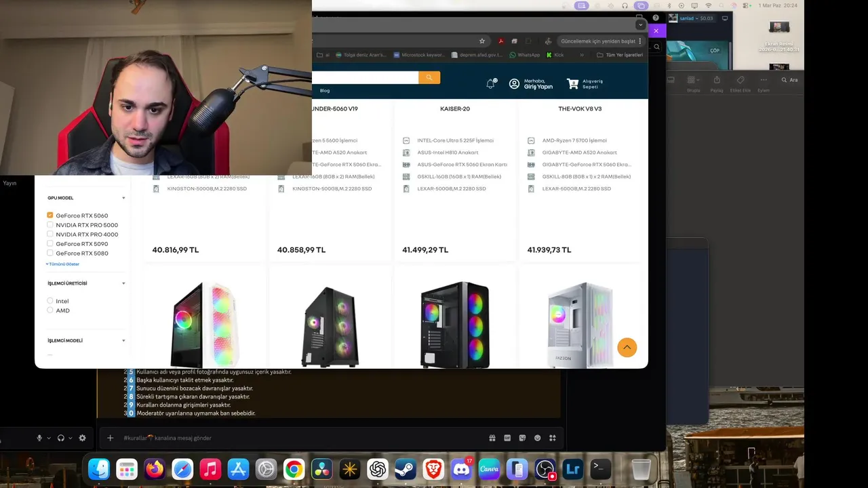Open the Kick bookmark
Screen dimensions: 868x488
(555, 55)
